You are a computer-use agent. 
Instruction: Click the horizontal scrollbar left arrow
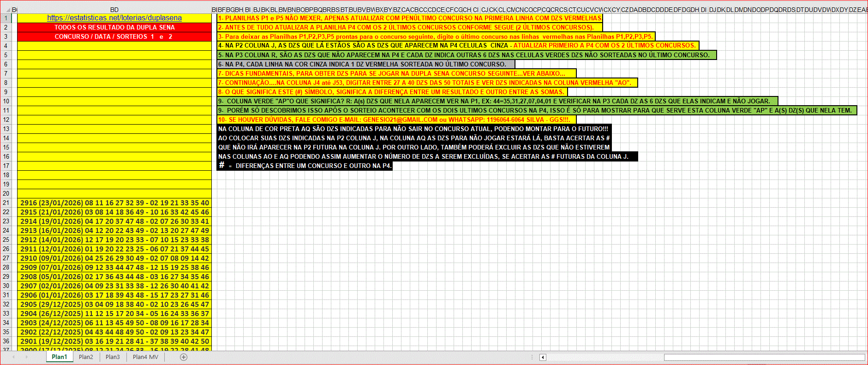pos(543,357)
